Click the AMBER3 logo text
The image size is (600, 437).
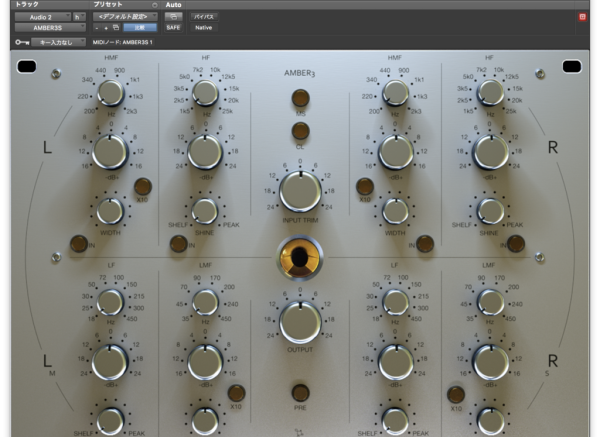300,73
